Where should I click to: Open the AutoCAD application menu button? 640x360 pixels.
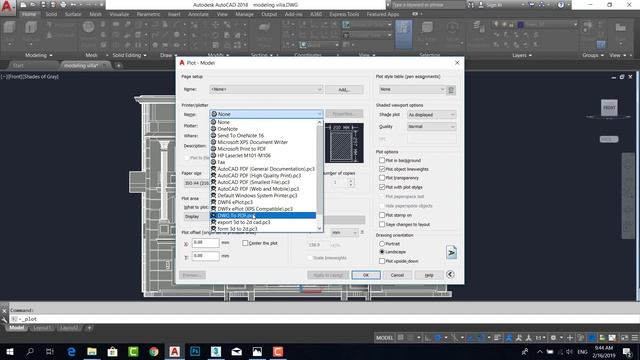point(7,7)
